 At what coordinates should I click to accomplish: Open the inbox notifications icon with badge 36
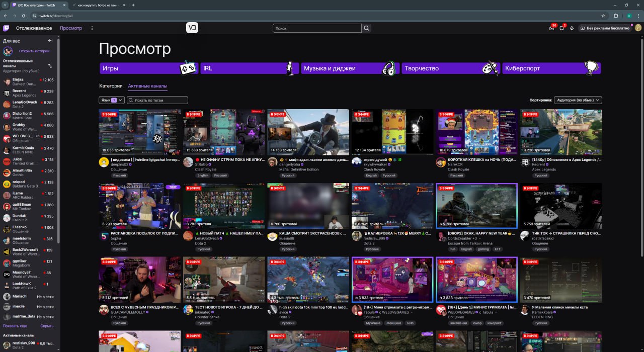pos(551,28)
